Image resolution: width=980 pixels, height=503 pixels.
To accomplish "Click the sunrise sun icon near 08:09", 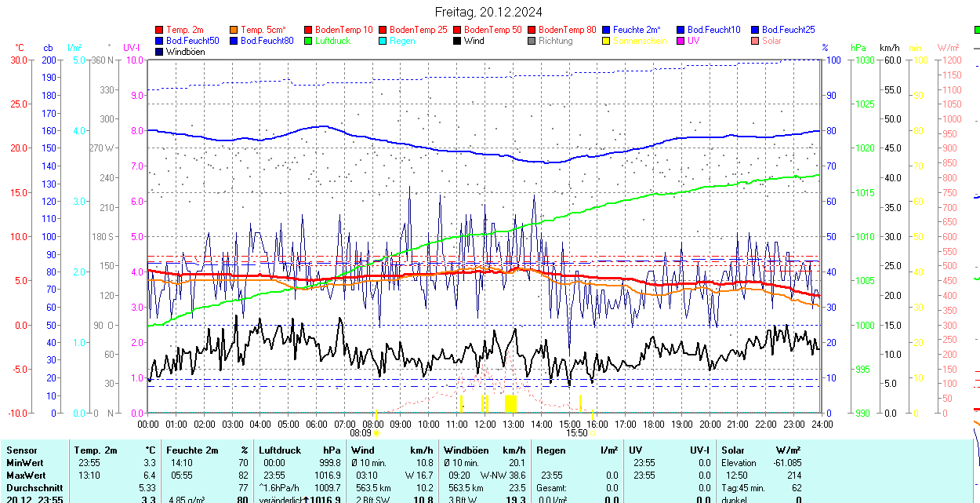I will pos(376,432).
